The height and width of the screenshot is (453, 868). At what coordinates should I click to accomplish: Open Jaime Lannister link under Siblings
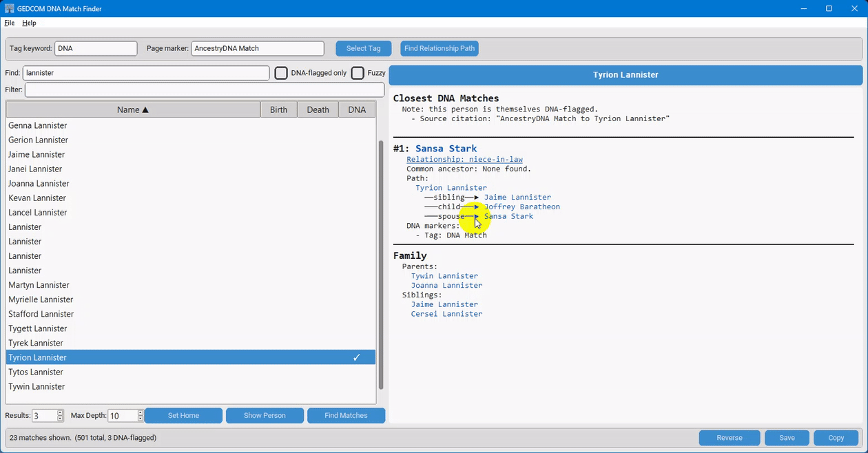(x=444, y=304)
